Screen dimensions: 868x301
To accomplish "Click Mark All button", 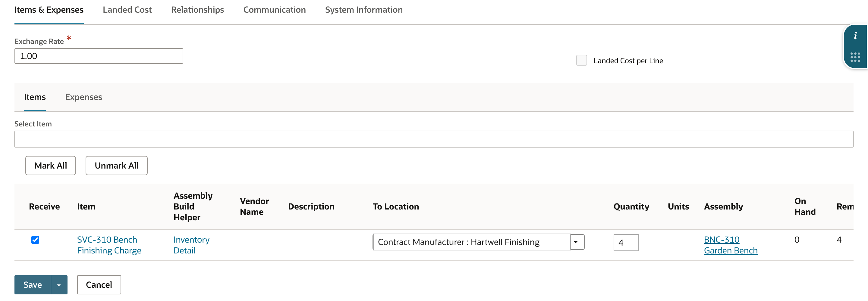I will pos(51,166).
